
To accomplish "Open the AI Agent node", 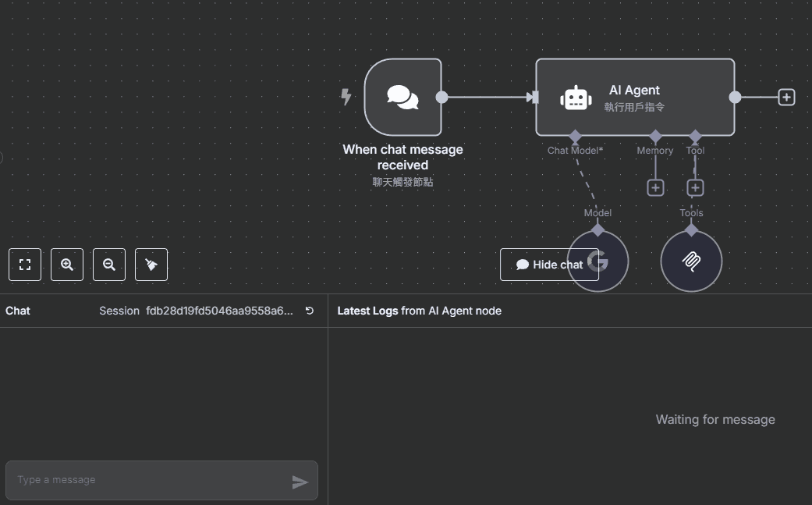I will pos(634,98).
